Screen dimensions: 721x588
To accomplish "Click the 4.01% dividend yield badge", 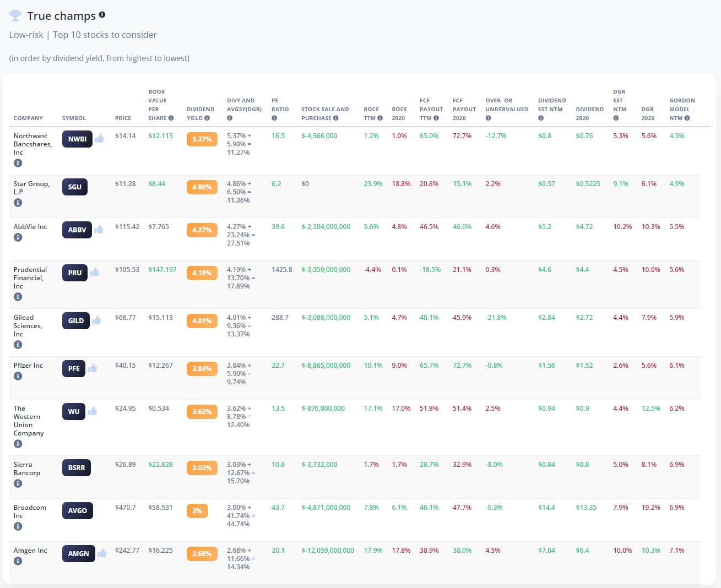I will coord(202,321).
